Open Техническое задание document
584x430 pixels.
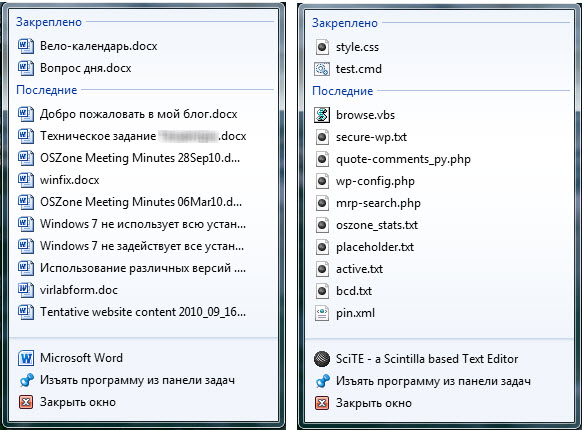tap(144, 136)
